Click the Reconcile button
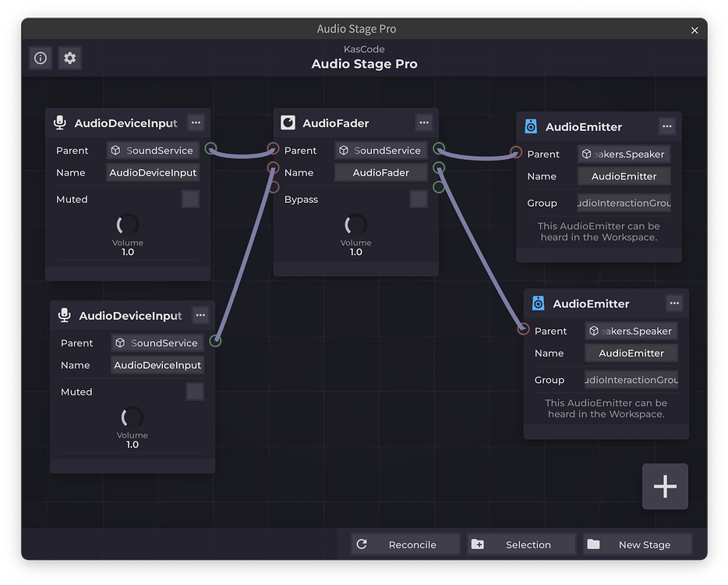This screenshot has height=585, width=728. [405, 544]
